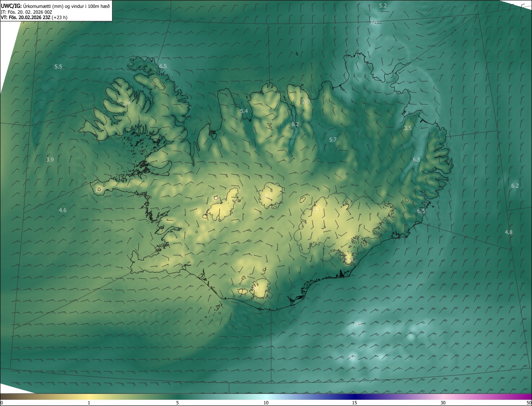Click the 2.4 value in the Westfjords

(x=127, y=103)
